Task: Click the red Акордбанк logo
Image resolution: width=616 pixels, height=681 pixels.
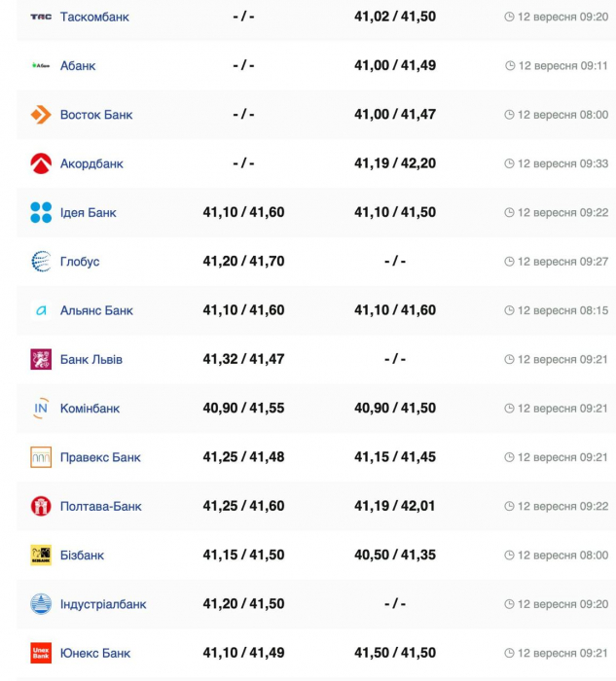Action: pos(41,163)
